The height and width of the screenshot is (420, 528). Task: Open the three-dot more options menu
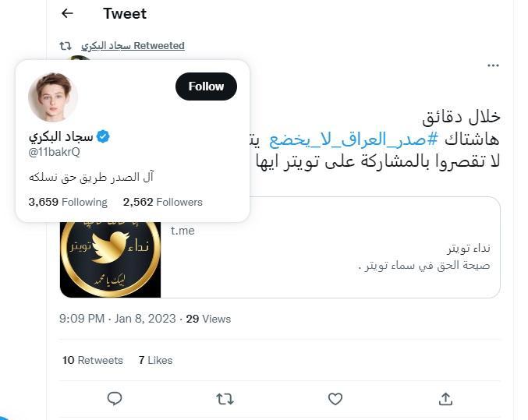492,65
